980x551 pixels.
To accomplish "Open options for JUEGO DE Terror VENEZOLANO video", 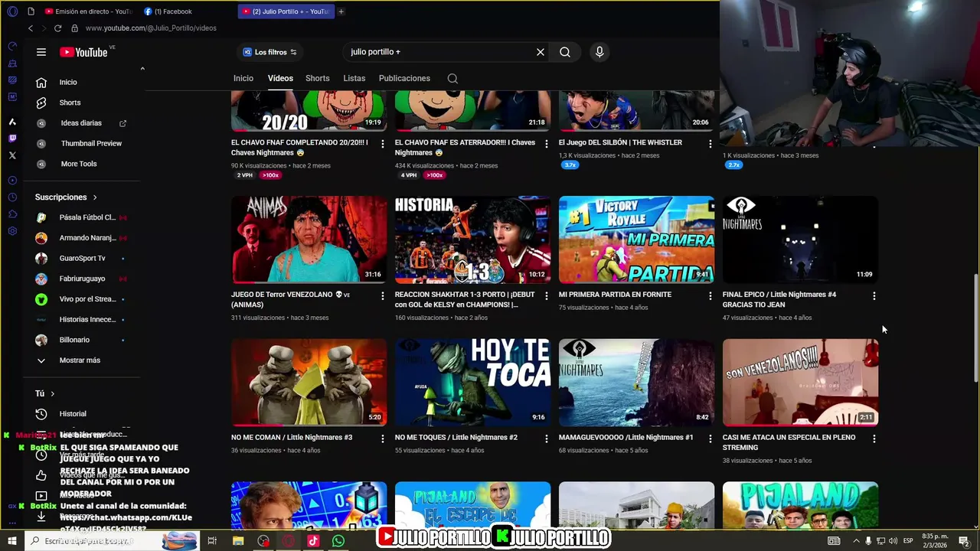I will point(383,295).
